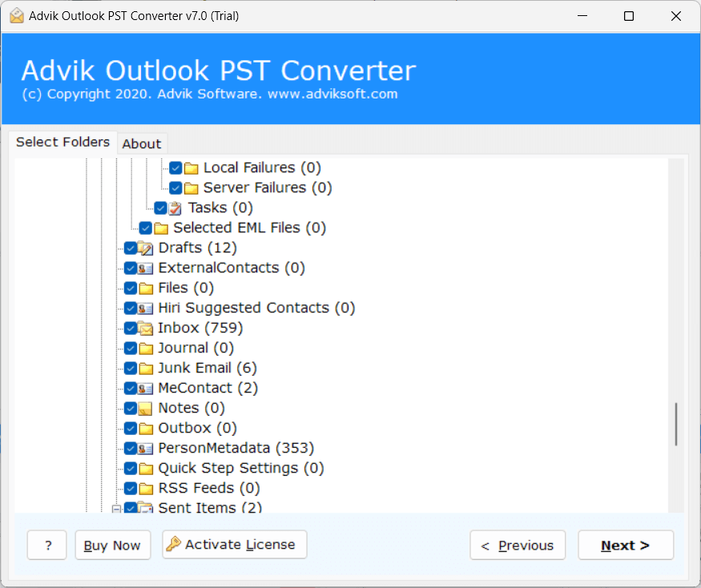
Task: Select the MeContact (2) label
Action: pos(207,389)
